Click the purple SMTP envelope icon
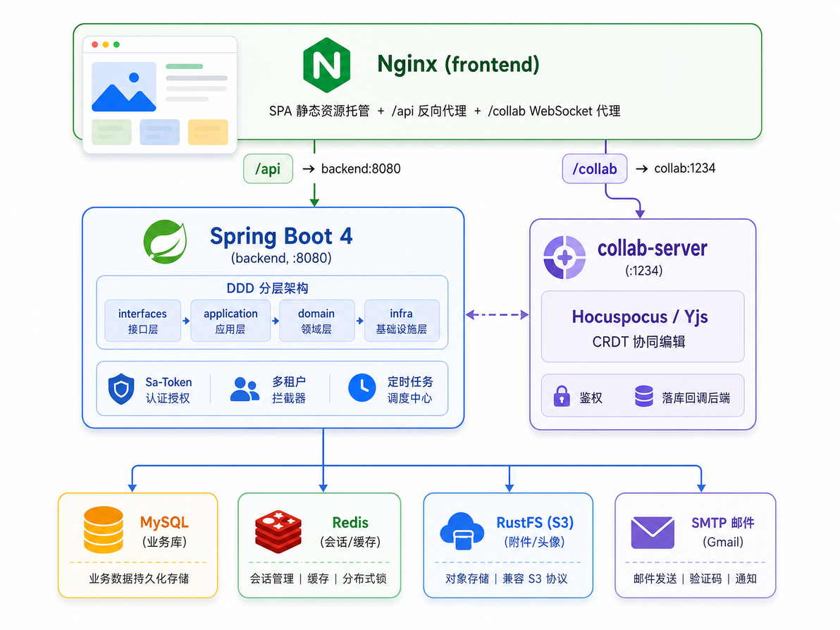Viewport: 840px width, 630px height. coord(653,533)
